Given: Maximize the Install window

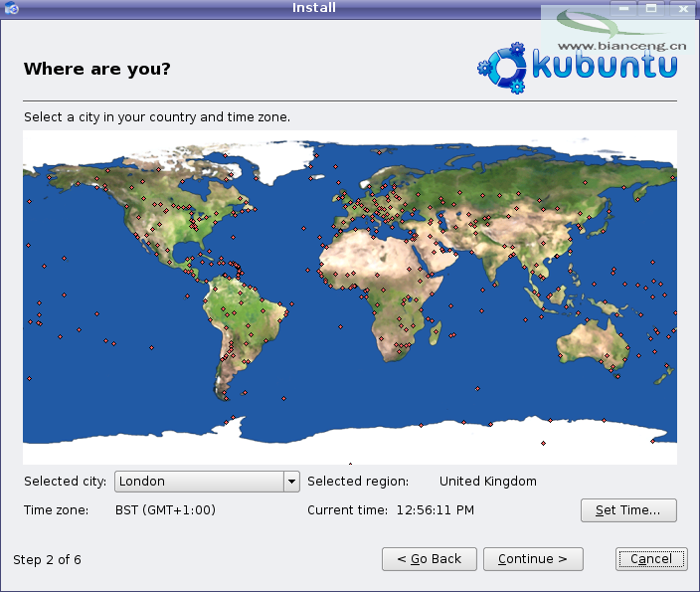Looking at the screenshot, I should pos(651,8).
